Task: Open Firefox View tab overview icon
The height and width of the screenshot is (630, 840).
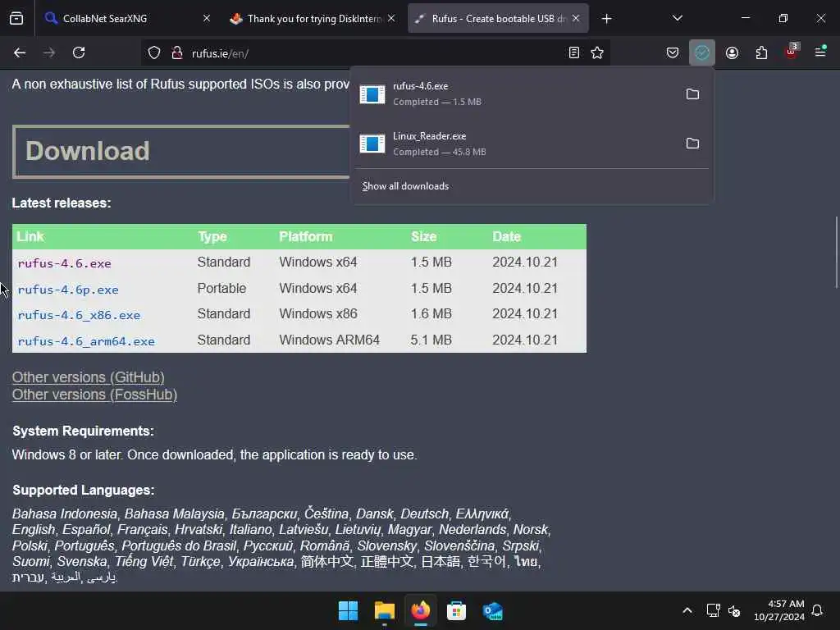Action: click(x=16, y=19)
